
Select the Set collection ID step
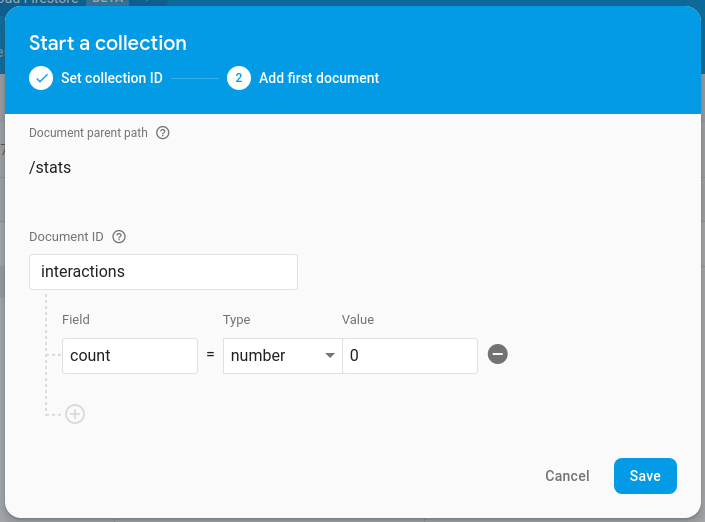pos(112,78)
